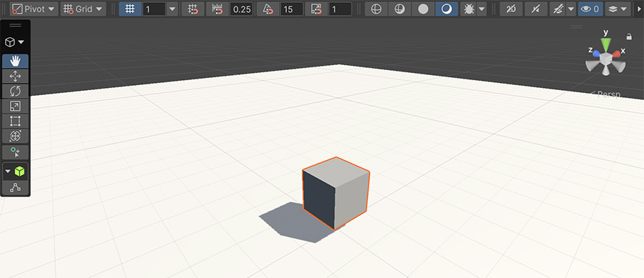Open the debug draw mode dropdown
The height and width of the screenshot is (278, 644).
482,9
